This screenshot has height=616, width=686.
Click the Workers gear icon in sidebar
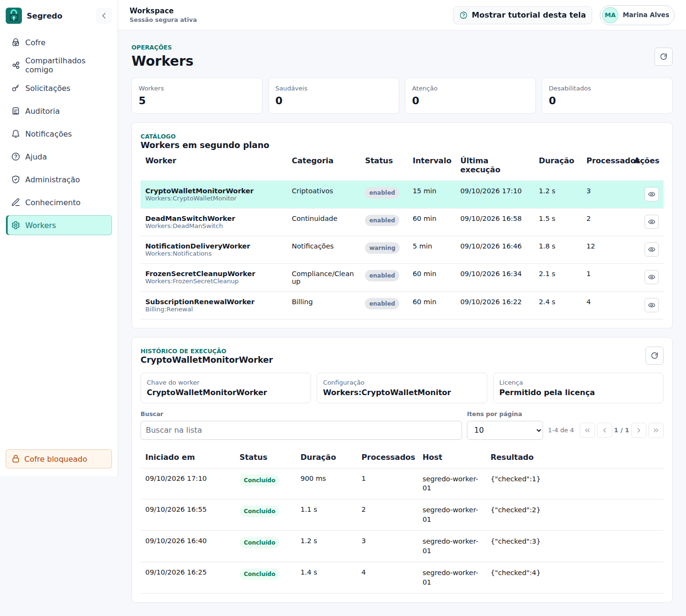coord(16,225)
